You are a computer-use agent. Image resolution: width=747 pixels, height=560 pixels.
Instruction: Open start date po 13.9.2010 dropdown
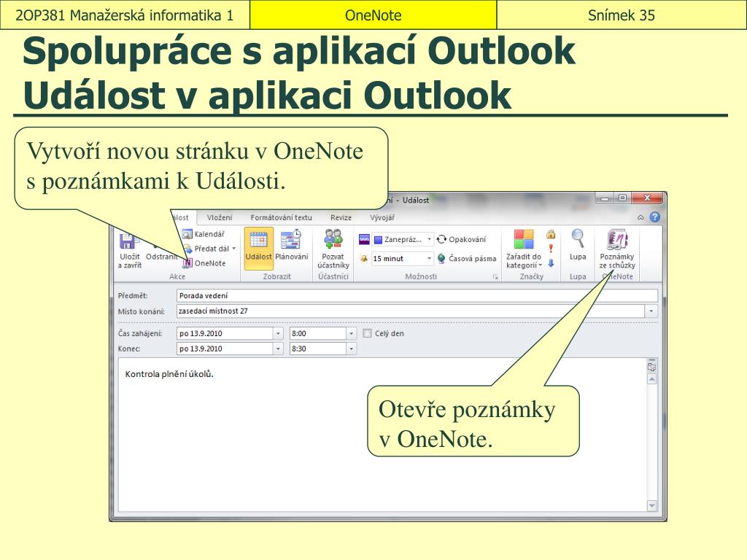[x=278, y=334]
